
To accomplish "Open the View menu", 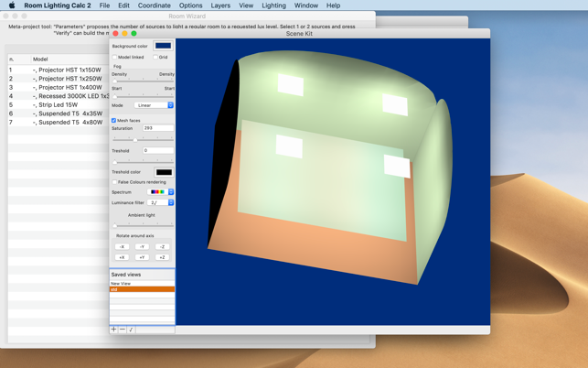I will pyautogui.click(x=246, y=5).
